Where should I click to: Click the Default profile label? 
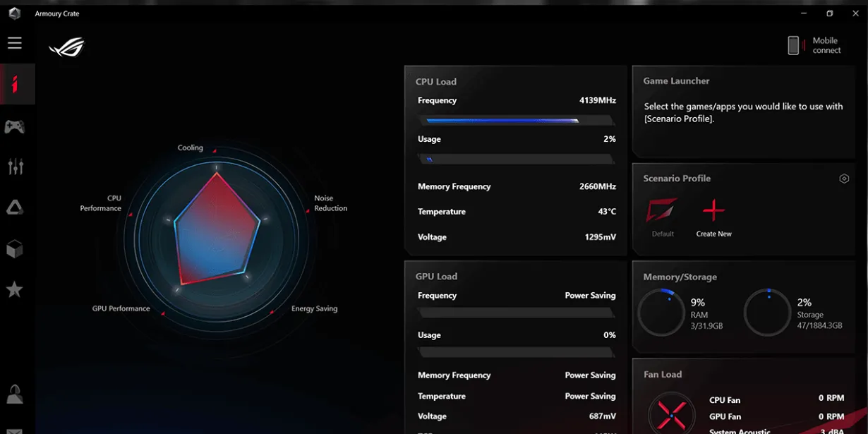[x=663, y=234]
